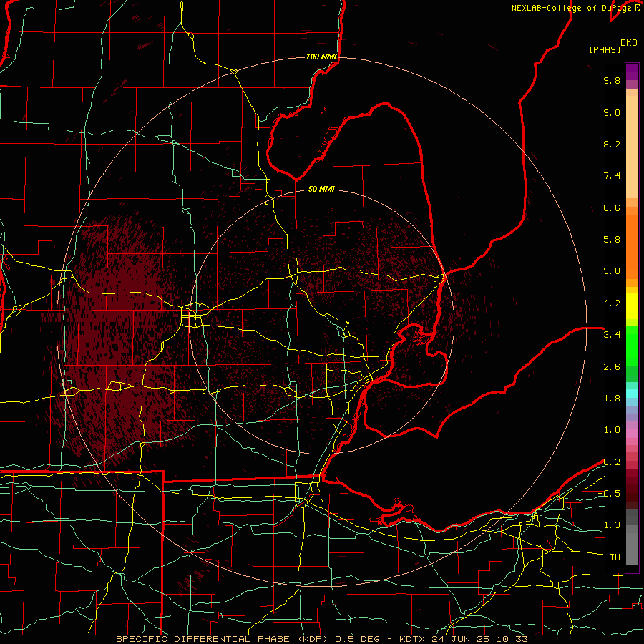Click the 6.6 value on the color scale

pyautogui.click(x=612, y=208)
